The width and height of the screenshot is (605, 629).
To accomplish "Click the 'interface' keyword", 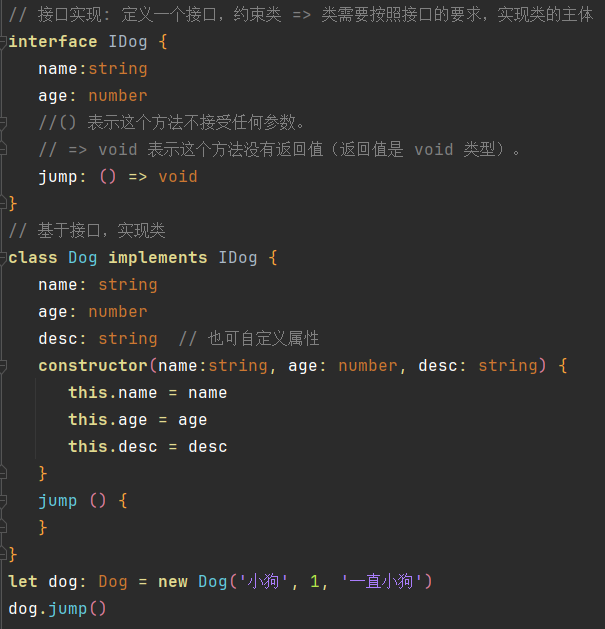I will (53, 42).
